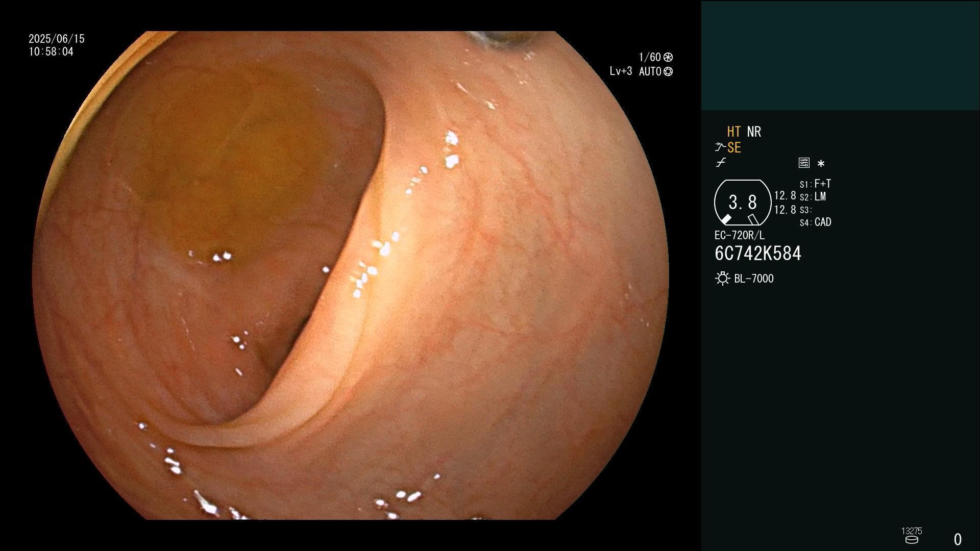
Task: Click the hollow channel marker in scope diagram
Action: point(753,219)
